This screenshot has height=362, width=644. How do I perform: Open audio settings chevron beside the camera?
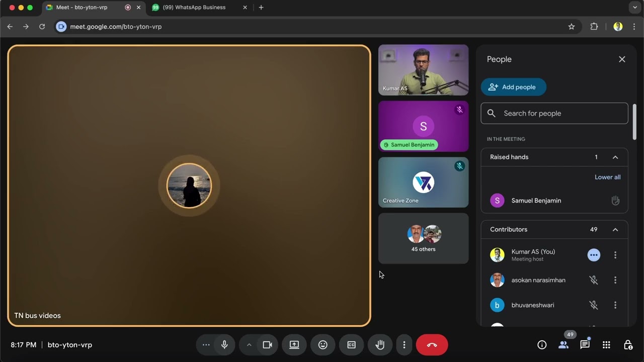coord(249,345)
